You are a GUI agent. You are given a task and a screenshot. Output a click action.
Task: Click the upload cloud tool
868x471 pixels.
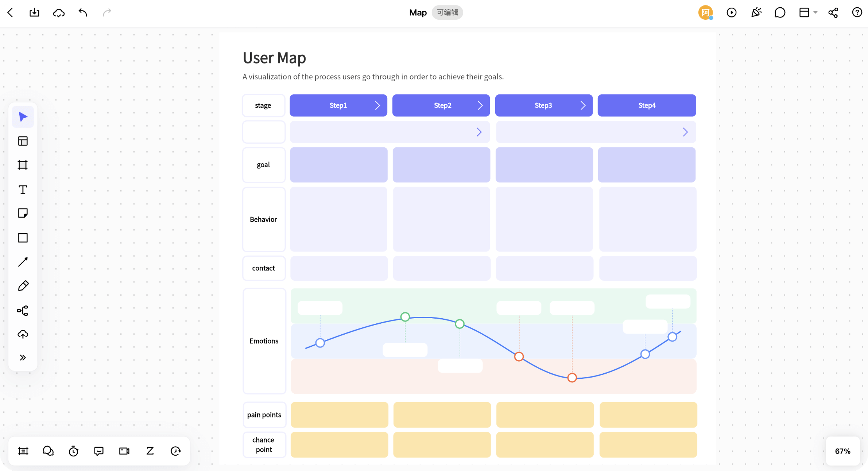point(23,334)
